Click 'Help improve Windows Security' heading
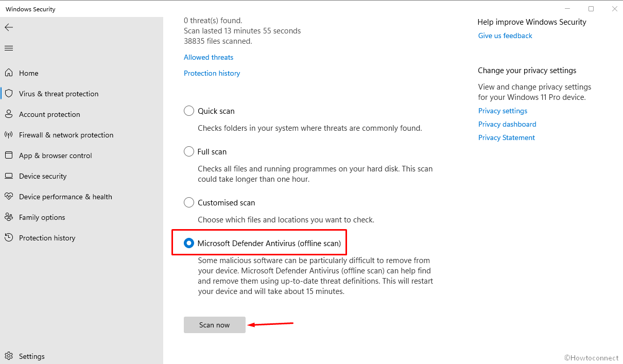The image size is (623, 364). [532, 22]
